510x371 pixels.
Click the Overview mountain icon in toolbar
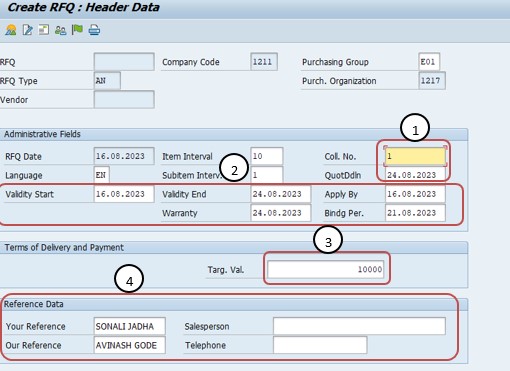11,30
